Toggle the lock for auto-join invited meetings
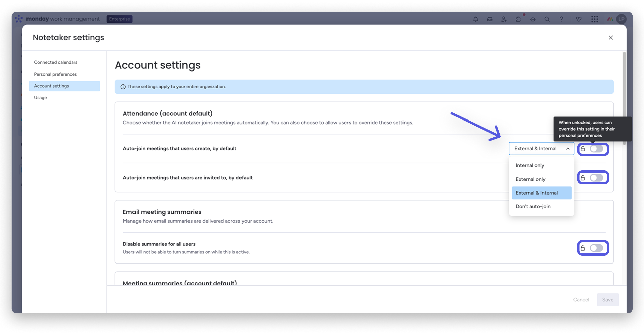The height and width of the screenshot is (335, 644). pos(596,178)
